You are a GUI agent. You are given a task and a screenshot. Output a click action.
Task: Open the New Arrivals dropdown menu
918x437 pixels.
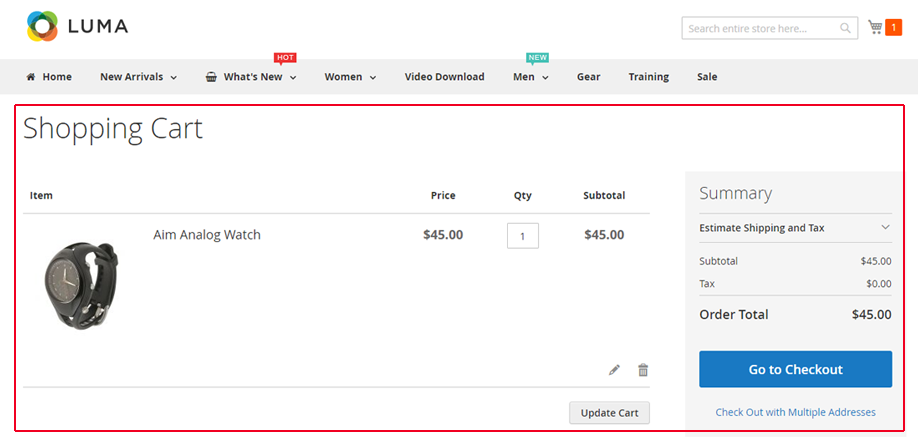(x=138, y=77)
